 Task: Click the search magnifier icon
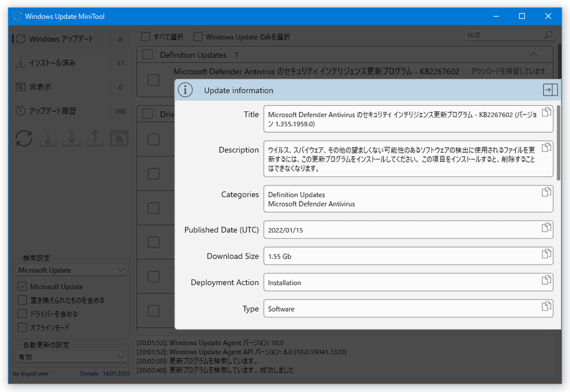tap(548, 35)
